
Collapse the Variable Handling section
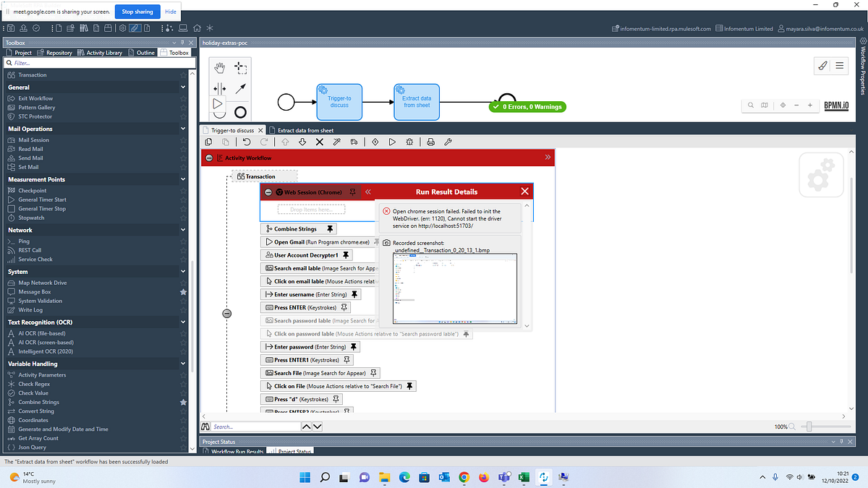[x=184, y=364]
